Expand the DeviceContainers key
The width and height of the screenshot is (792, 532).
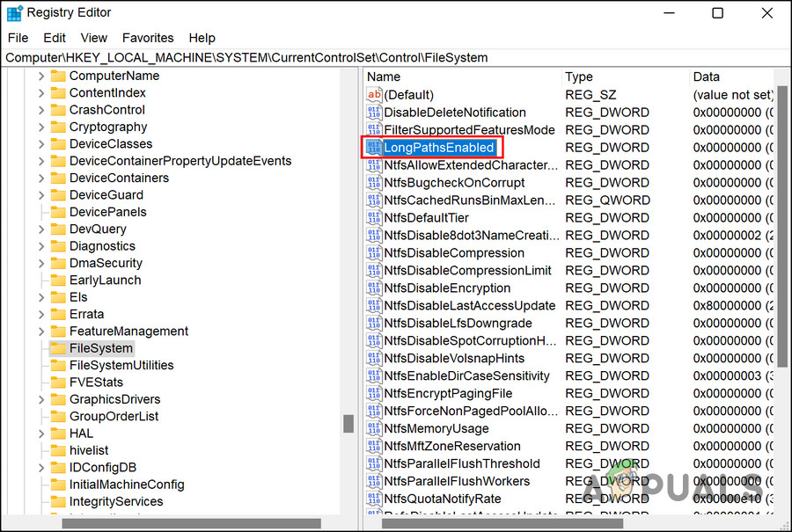(x=41, y=179)
